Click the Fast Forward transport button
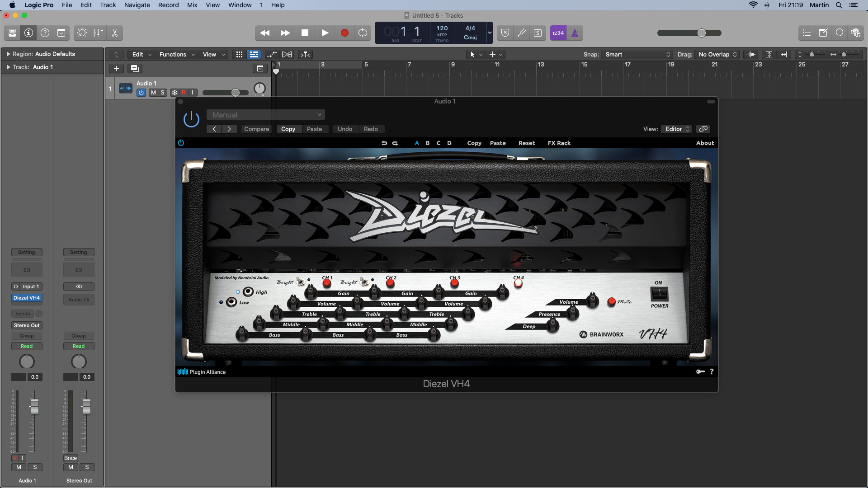Image resolution: width=868 pixels, height=488 pixels. pyautogui.click(x=285, y=33)
